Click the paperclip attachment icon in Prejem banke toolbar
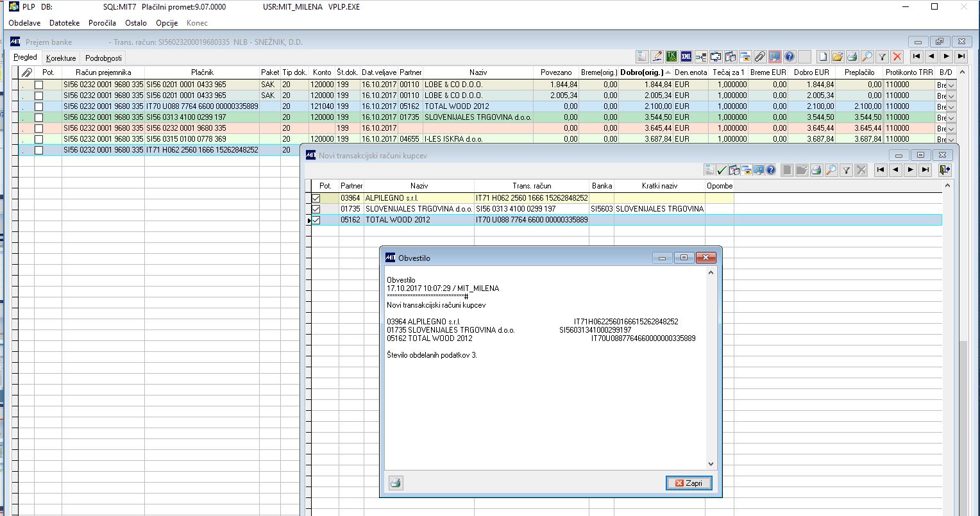The height and width of the screenshot is (516, 980). (760, 56)
